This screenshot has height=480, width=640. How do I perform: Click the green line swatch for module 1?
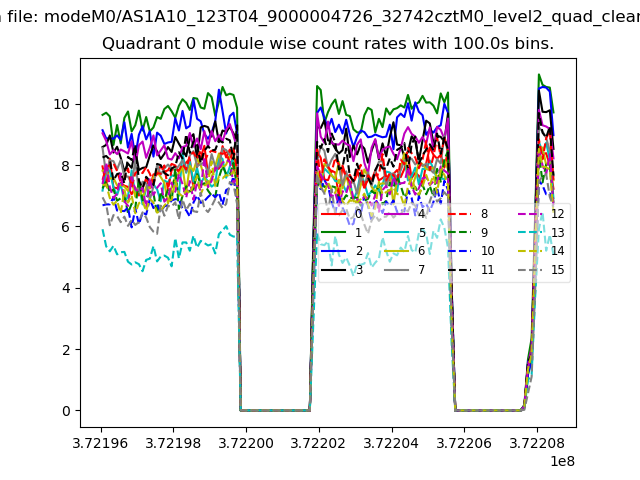coord(334,233)
